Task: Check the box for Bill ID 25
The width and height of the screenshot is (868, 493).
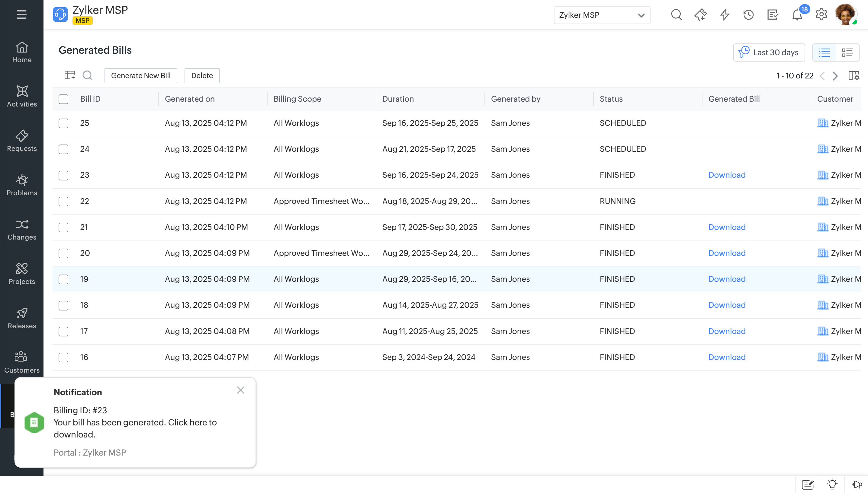Action: [x=63, y=123]
